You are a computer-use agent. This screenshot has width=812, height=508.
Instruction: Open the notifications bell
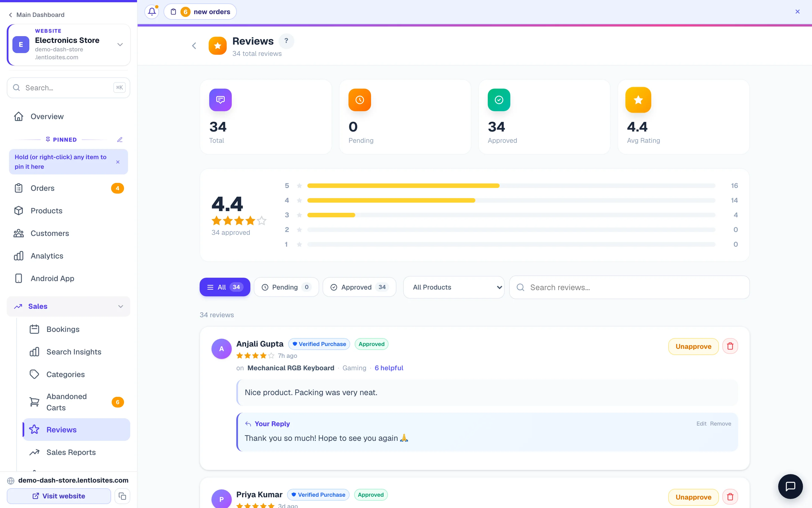click(x=152, y=12)
